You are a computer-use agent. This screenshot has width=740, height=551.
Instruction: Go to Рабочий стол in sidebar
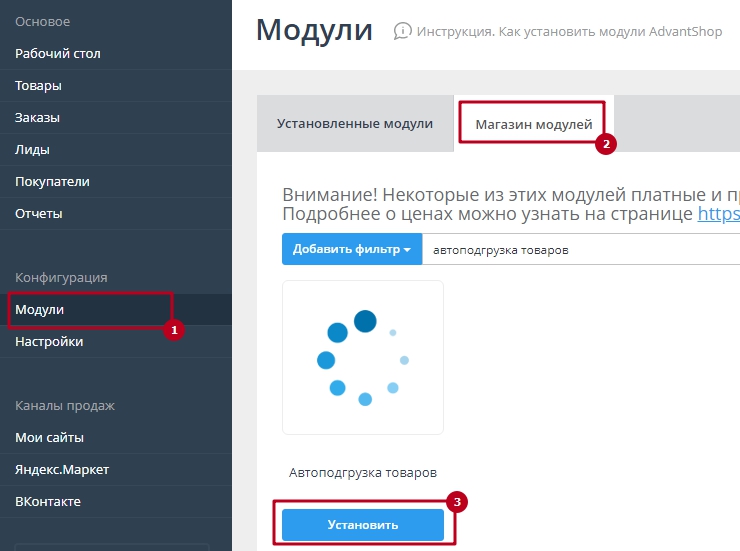(x=58, y=53)
